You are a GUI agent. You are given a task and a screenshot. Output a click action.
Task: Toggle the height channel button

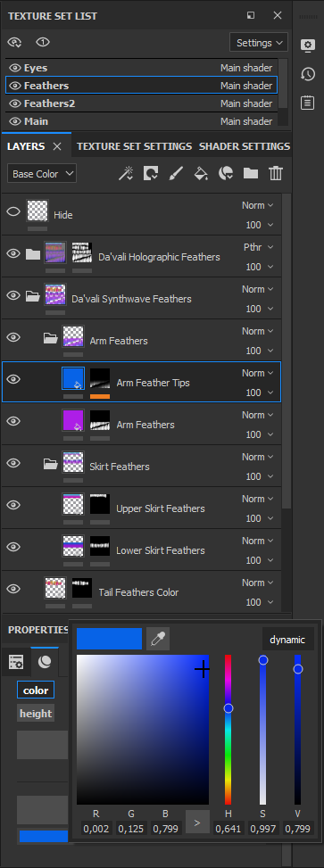click(x=36, y=714)
